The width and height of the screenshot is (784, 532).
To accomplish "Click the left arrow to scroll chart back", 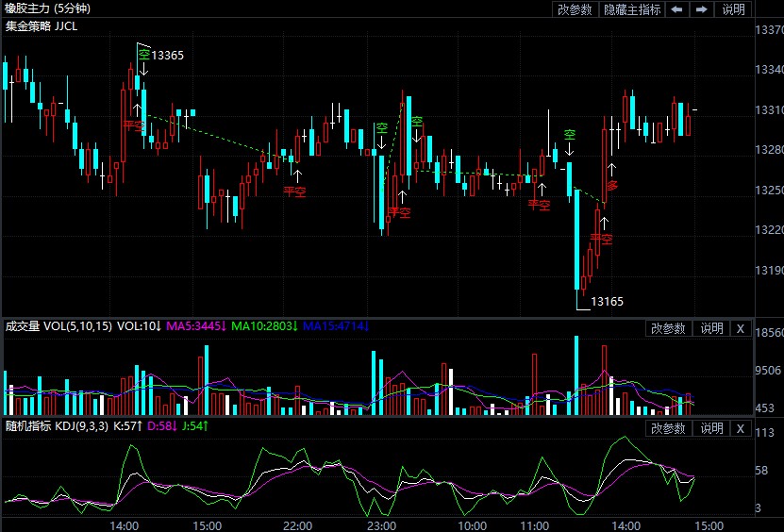I will pos(676,9).
